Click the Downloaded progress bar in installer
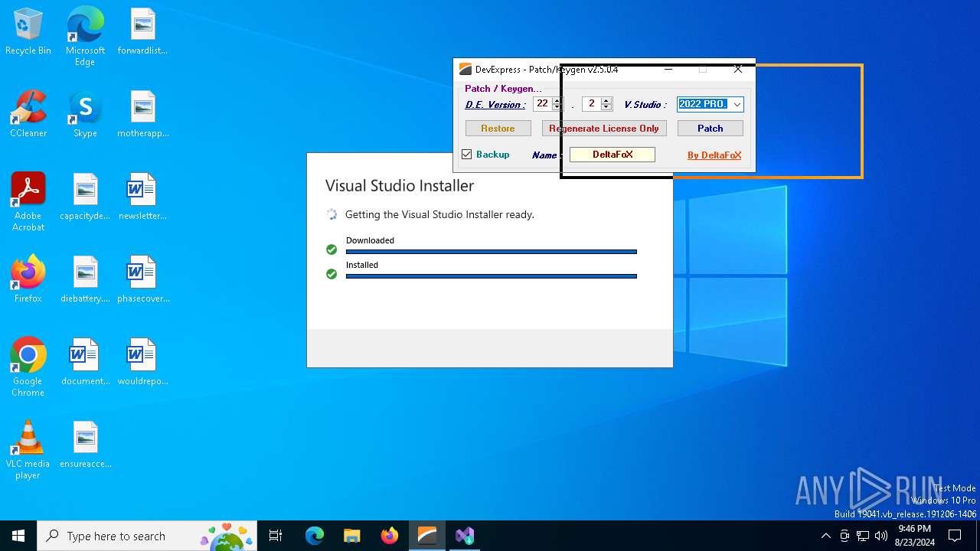The width and height of the screenshot is (980, 551). point(492,251)
